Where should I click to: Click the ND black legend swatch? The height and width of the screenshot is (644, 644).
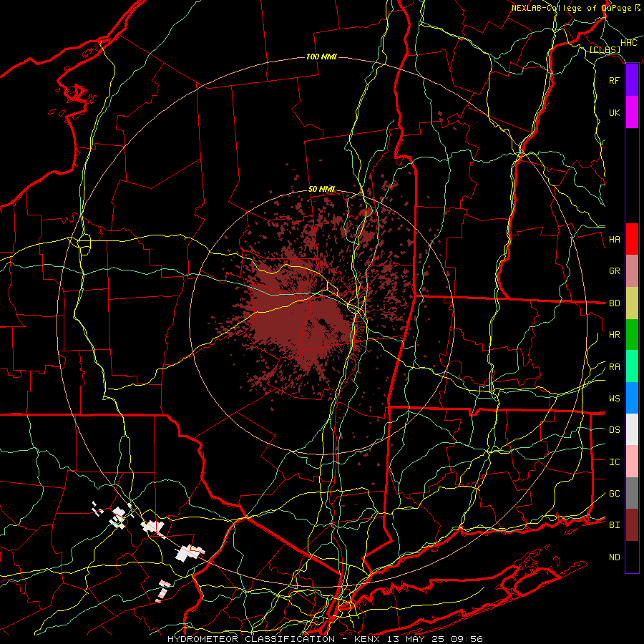pyautogui.click(x=632, y=557)
